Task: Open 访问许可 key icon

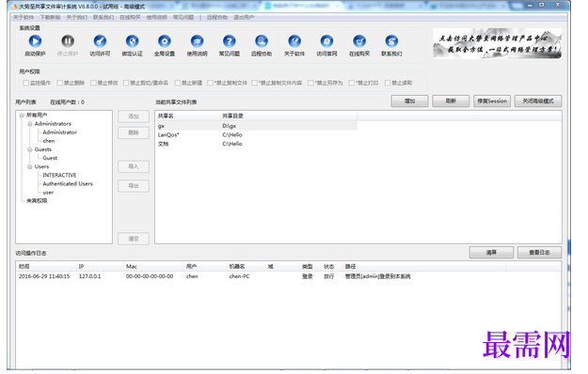Action: 100,41
